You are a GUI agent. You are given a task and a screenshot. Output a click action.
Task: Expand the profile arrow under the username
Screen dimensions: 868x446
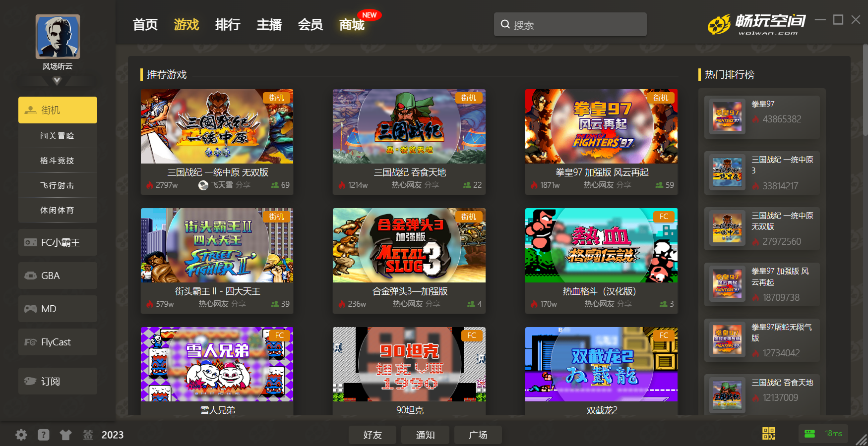(57, 80)
